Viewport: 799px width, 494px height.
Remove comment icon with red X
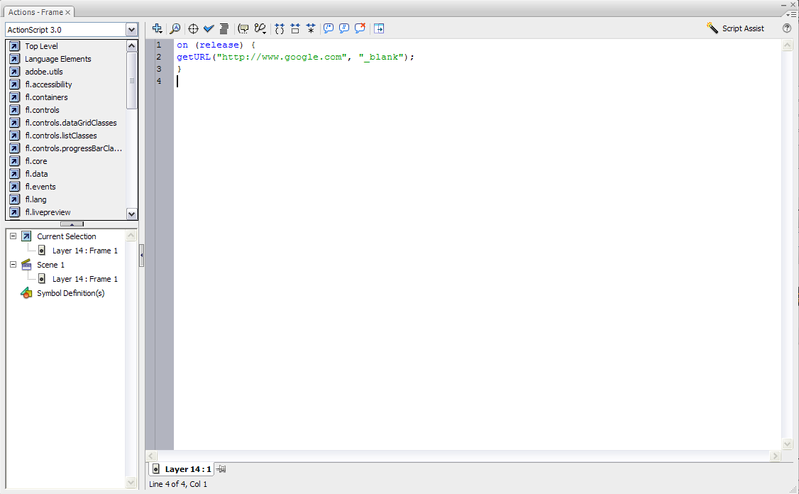(360, 29)
